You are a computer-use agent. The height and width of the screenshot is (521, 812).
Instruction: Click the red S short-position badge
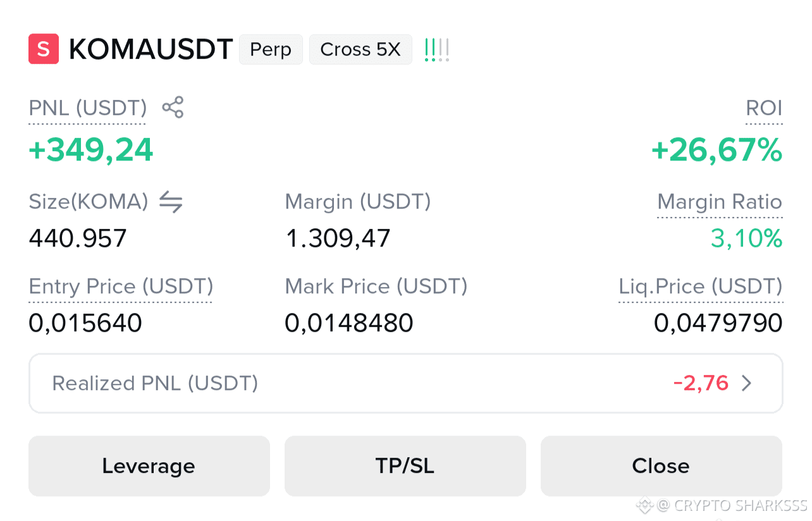pos(44,49)
